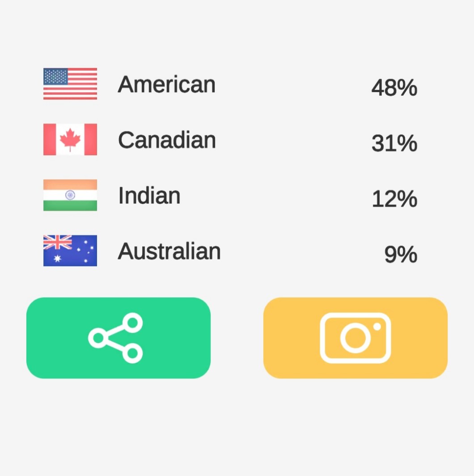Select the 12% value
This screenshot has height=476, width=474.
tap(394, 199)
